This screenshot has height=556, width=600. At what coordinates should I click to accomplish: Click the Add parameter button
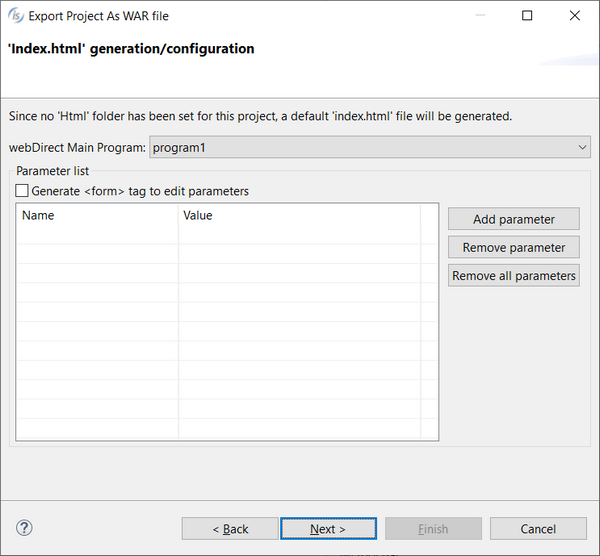(x=514, y=219)
